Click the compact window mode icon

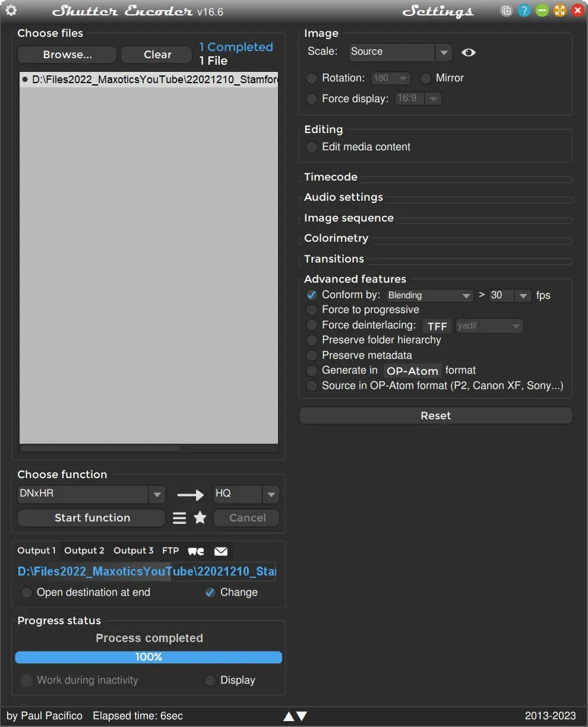tap(506, 11)
